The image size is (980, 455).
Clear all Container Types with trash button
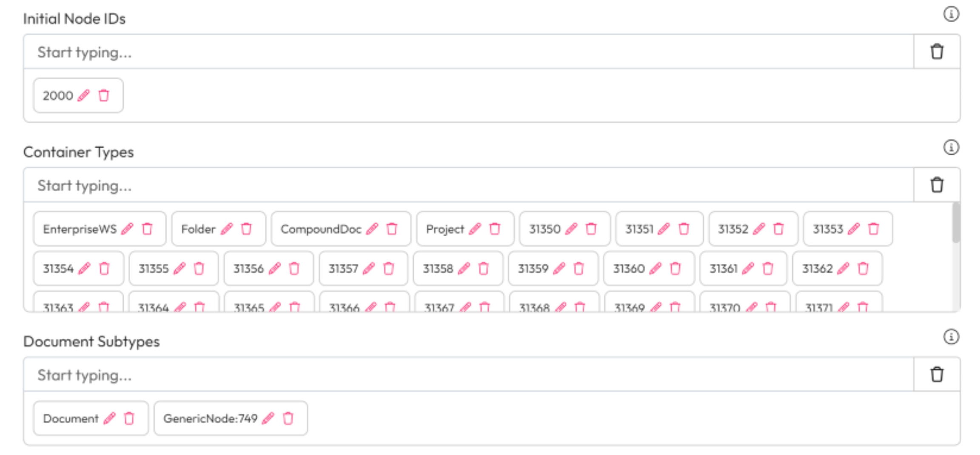point(937,185)
